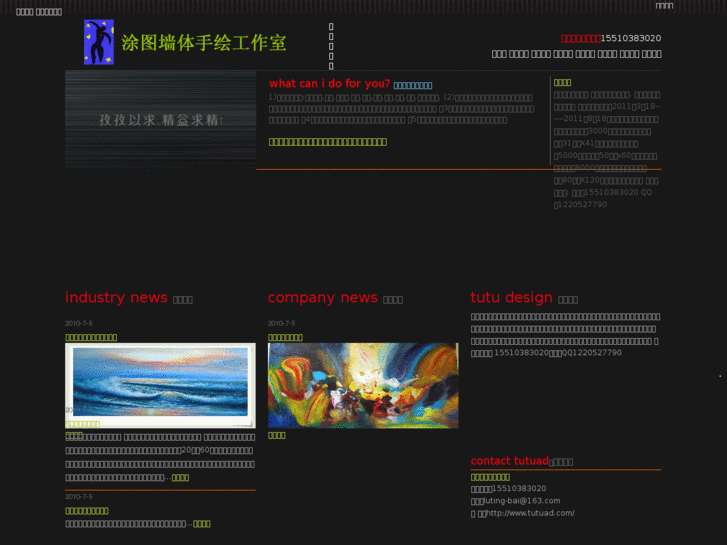Click the tutu design line containing QQ1220527790

[546, 353]
